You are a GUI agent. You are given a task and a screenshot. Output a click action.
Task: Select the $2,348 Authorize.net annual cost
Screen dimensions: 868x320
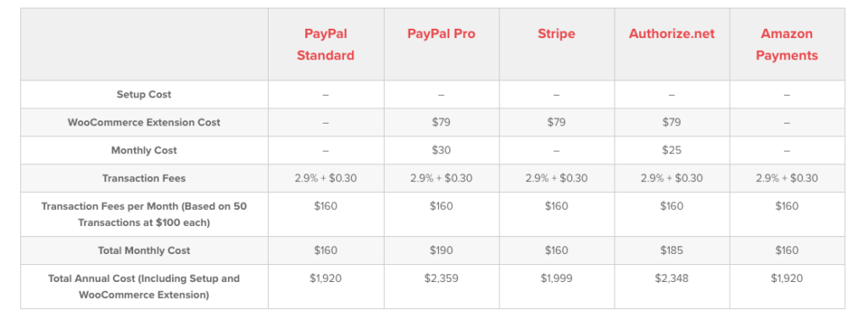pos(671,279)
